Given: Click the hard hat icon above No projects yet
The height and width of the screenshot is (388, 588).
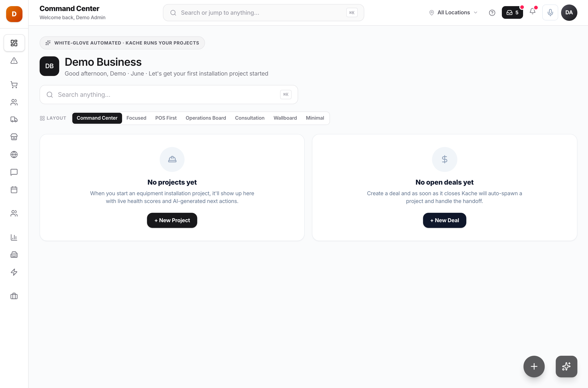Looking at the screenshot, I should [x=172, y=159].
